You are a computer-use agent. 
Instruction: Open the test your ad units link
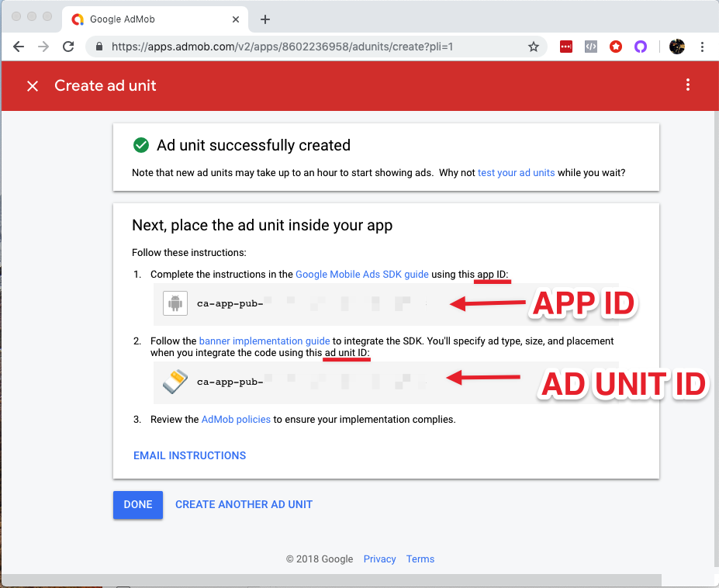click(x=517, y=173)
